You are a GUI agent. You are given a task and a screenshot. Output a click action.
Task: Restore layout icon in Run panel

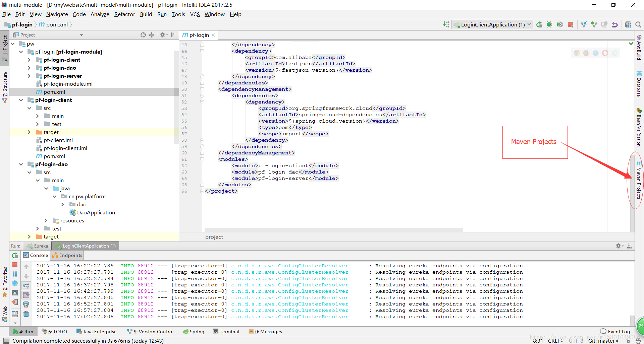tap(15, 314)
